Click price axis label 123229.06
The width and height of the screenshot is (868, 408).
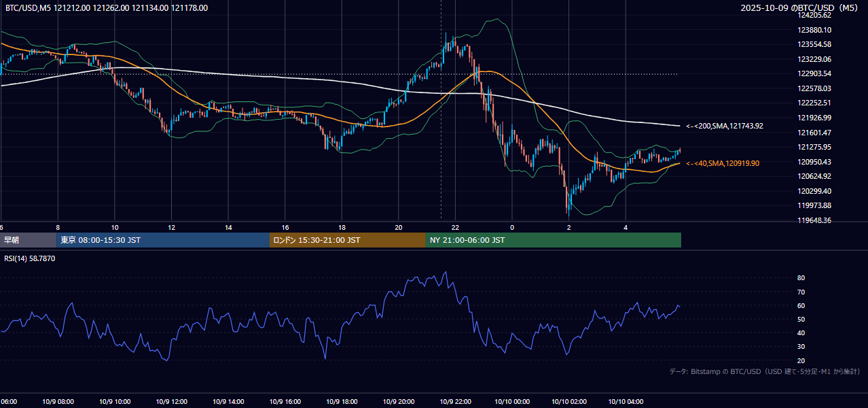814,59
